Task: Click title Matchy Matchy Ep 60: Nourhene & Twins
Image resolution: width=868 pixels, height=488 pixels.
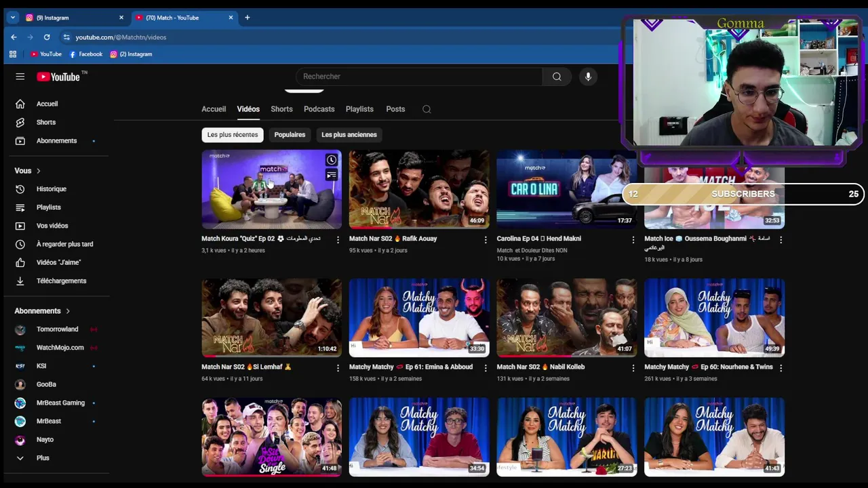Action: (708, 367)
